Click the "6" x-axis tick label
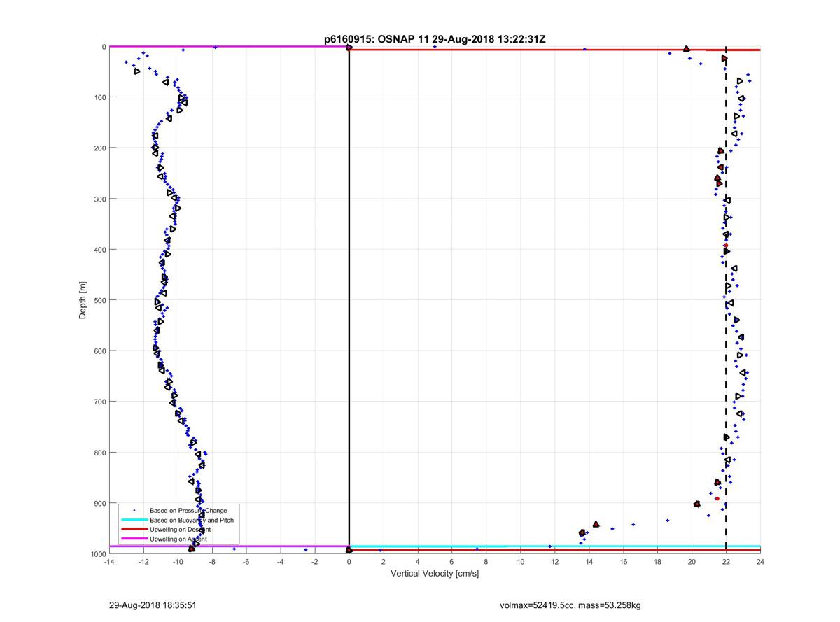Screen dimensions: 840x622 coord(451,561)
